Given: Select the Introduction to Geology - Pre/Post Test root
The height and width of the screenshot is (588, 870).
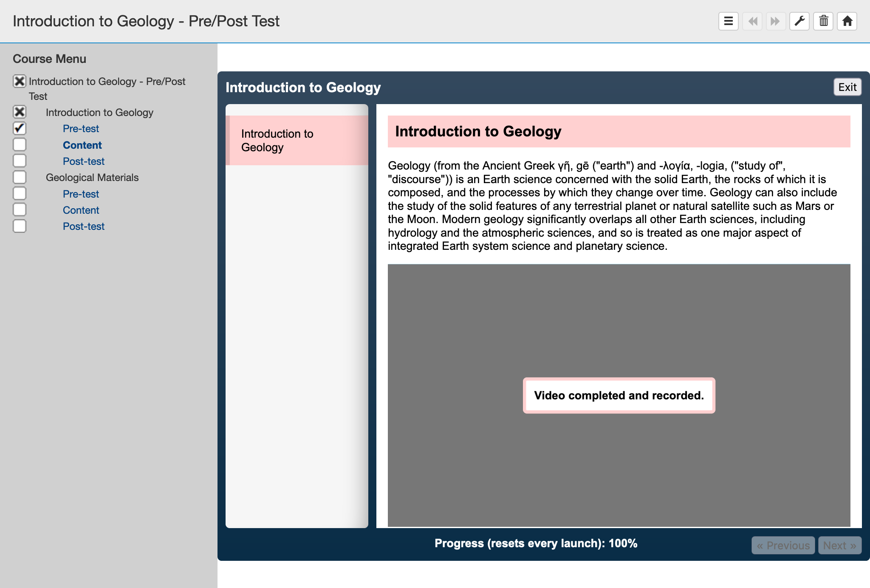Looking at the screenshot, I should click(107, 89).
